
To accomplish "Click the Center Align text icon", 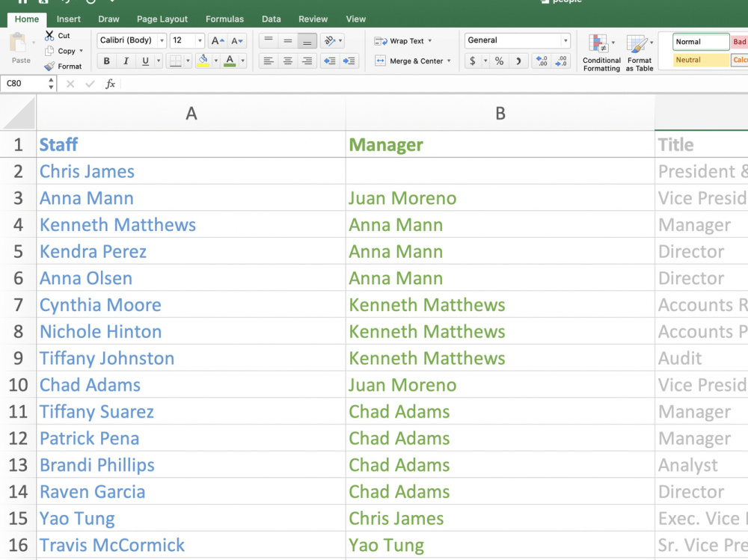I will (x=288, y=60).
